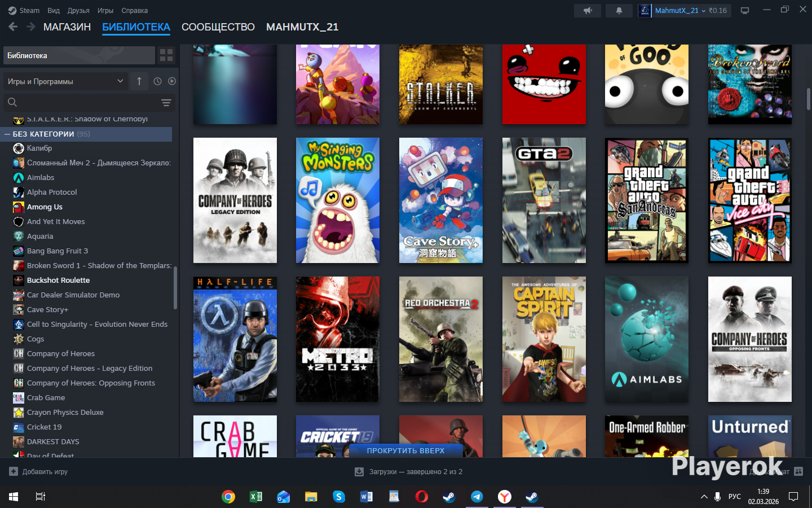Click the Загрузки — завершено 2 из 2 status
The image size is (812, 508).
[x=416, y=472]
